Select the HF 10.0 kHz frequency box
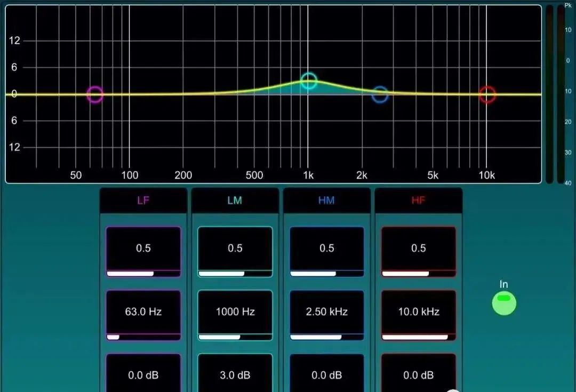 pos(419,315)
